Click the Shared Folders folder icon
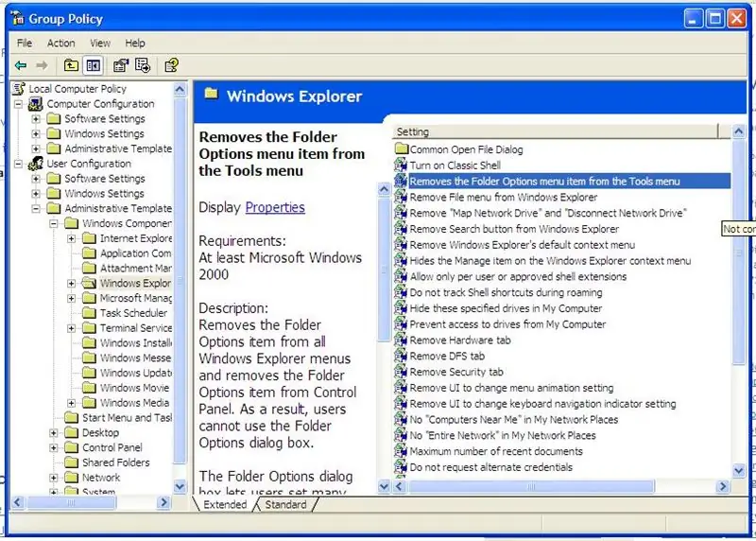Screen dimensions: 756x541 pos(72,462)
